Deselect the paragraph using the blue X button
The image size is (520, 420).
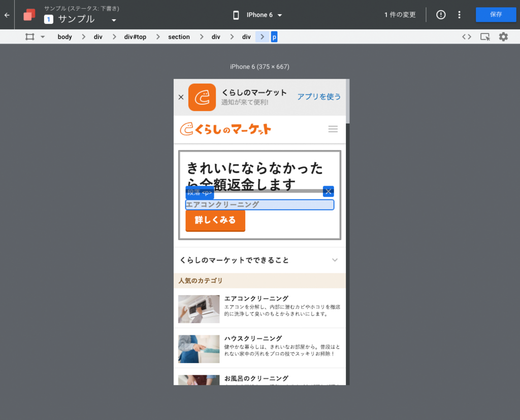[x=328, y=191]
